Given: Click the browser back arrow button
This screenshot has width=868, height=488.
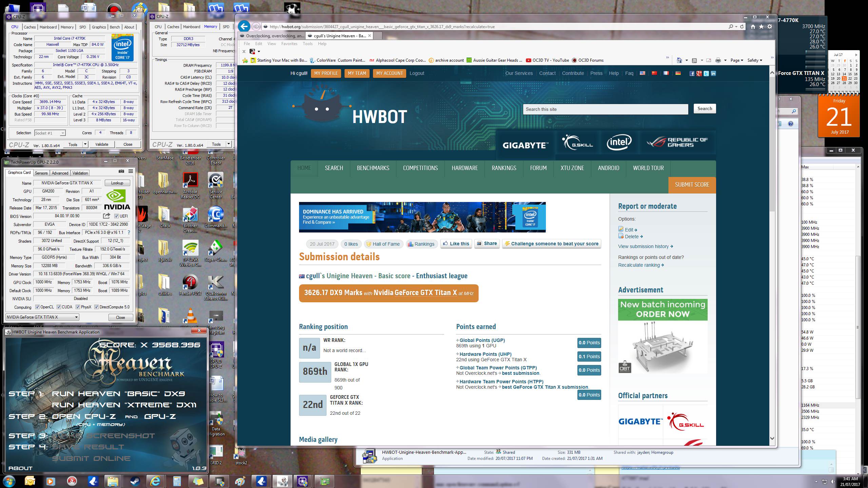Looking at the screenshot, I should (244, 26).
